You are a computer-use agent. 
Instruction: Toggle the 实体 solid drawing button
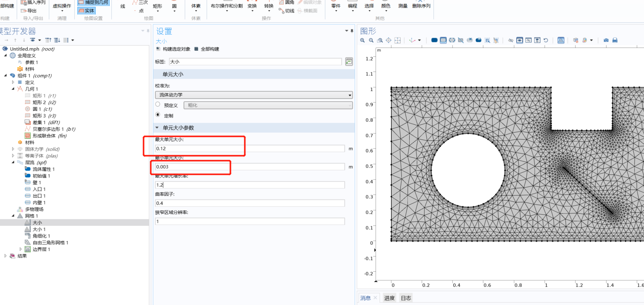[86, 11]
